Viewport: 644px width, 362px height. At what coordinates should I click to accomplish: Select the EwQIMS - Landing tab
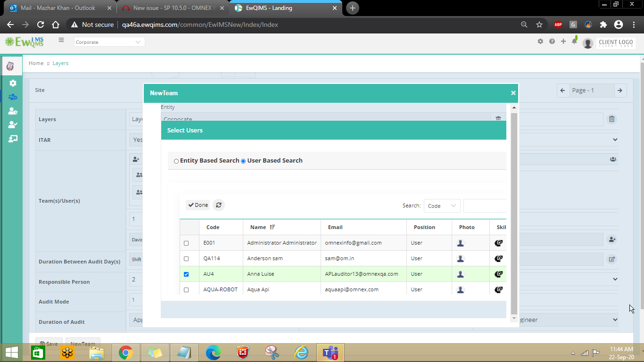(x=286, y=8)
